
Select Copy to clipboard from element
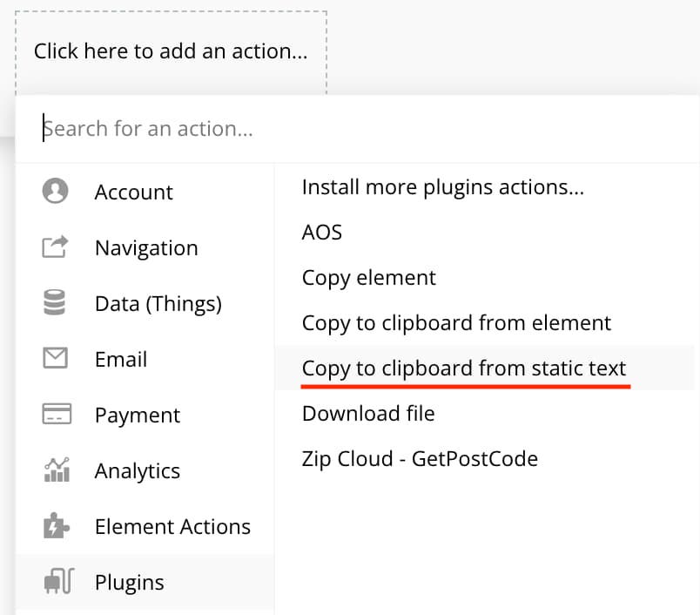click(456, 323)
